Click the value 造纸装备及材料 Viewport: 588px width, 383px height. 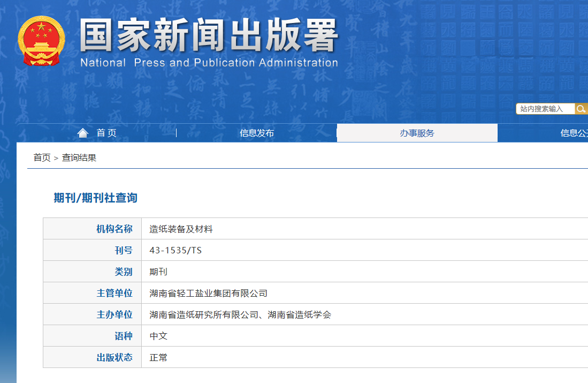(x=181, y=229)
